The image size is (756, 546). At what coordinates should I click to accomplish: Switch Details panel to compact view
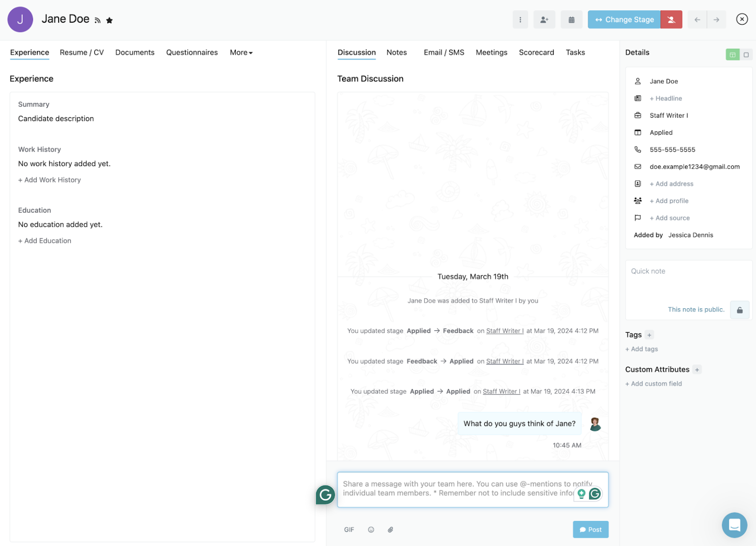point(746,55)
